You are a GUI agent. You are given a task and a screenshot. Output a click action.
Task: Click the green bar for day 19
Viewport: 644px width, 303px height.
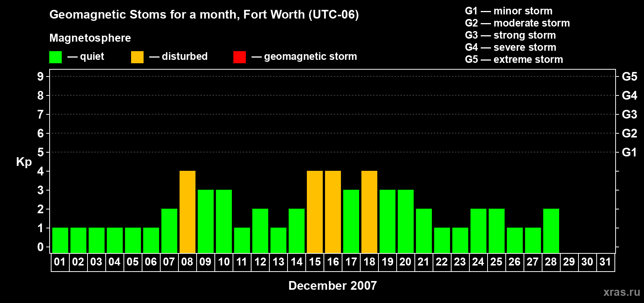388,222
